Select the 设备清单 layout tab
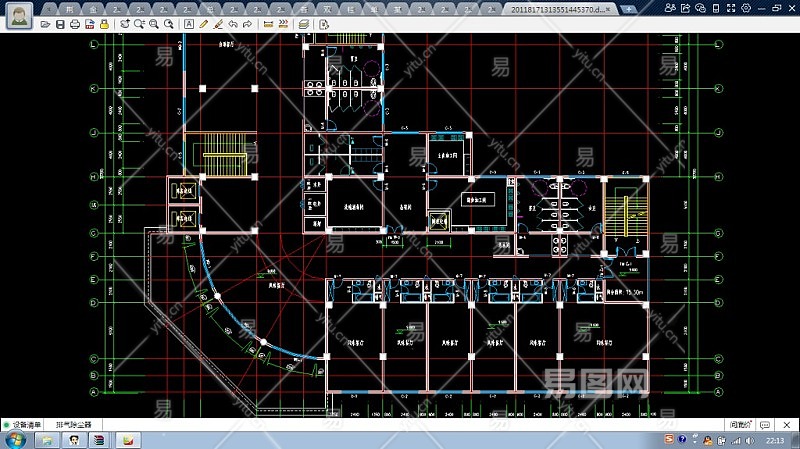Image resolution: width=800 pixels, height=449 pixels. (27, 425)
